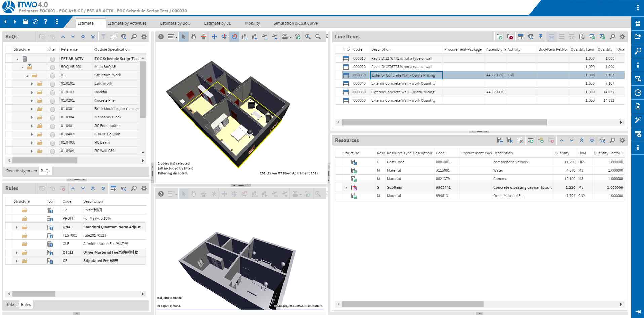644x318 pixels.
Task: Activate the pan hand tool in viewer 1
Action: (x=194, y=37)
